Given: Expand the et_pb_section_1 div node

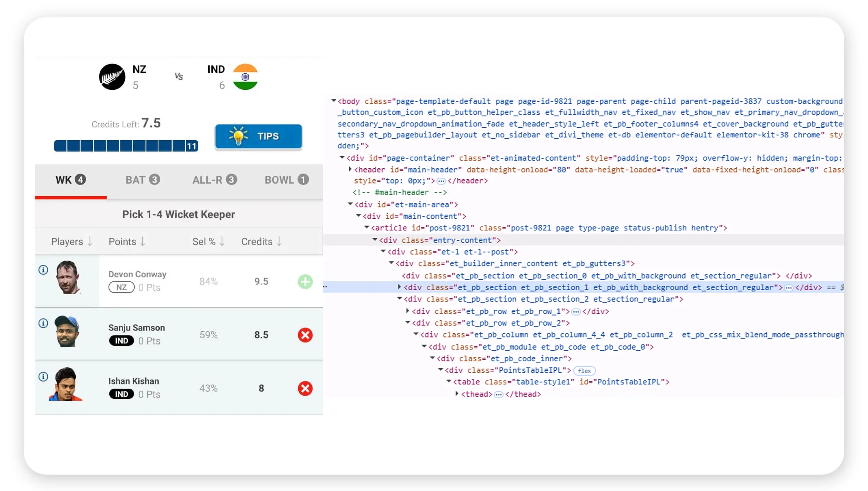Looking at the screenshot, I should (399, 287).
